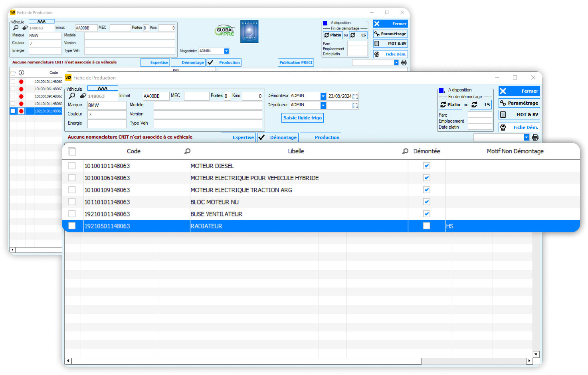Click the AAA vehicle label in front window
Image resolution: width=588 pixels, height=375 pixels.
[x=103, y=88]
